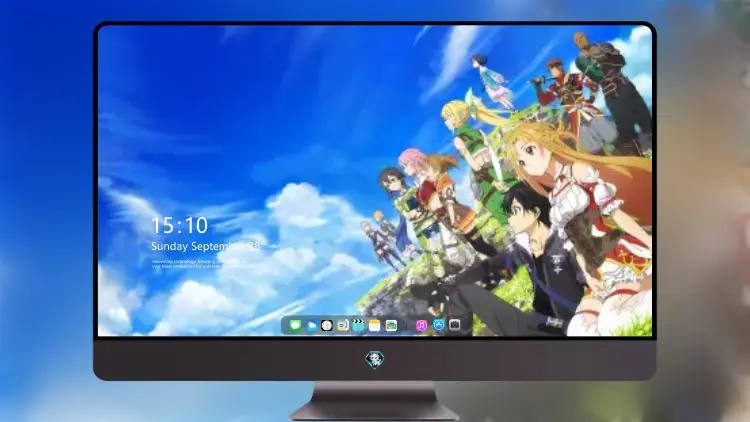Open the Notes app in dock

tap(375, 325)
